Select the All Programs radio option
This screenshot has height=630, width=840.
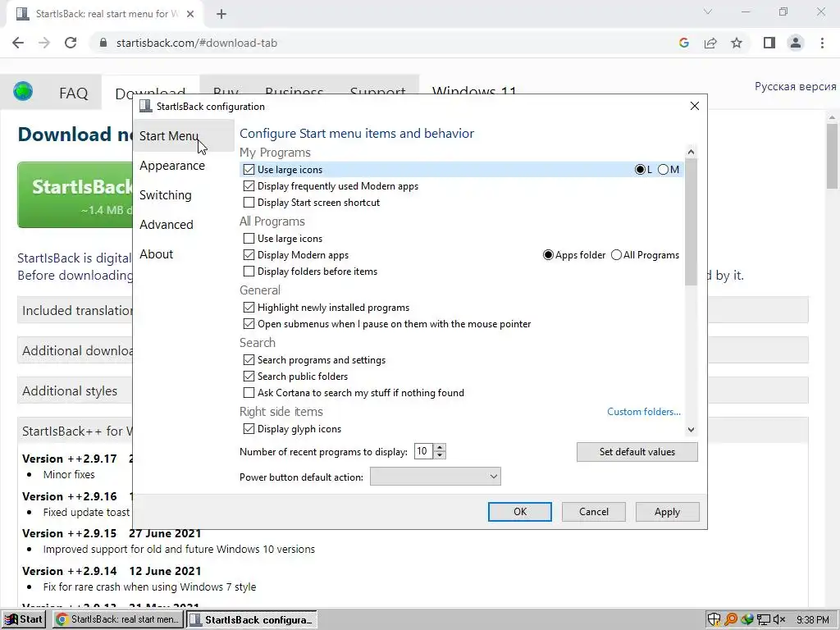(617, 255)
